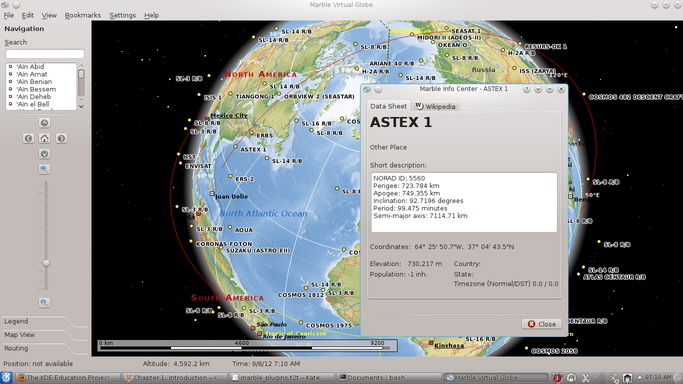
Task: Select 'Ain Benian in search list
Action: coord(34,81)
